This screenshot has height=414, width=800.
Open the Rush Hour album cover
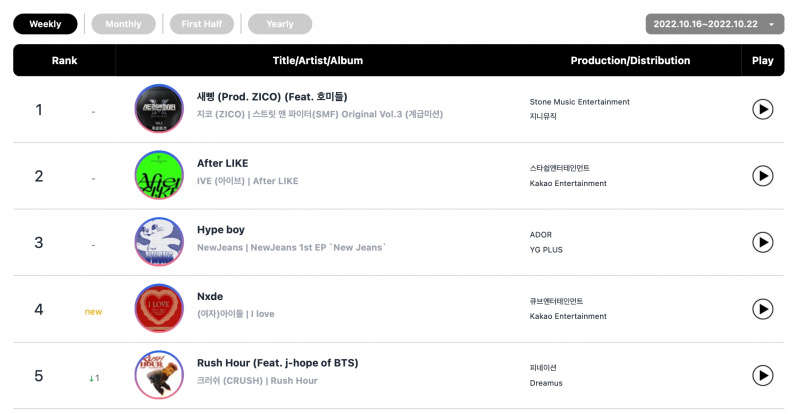point(159,375)
